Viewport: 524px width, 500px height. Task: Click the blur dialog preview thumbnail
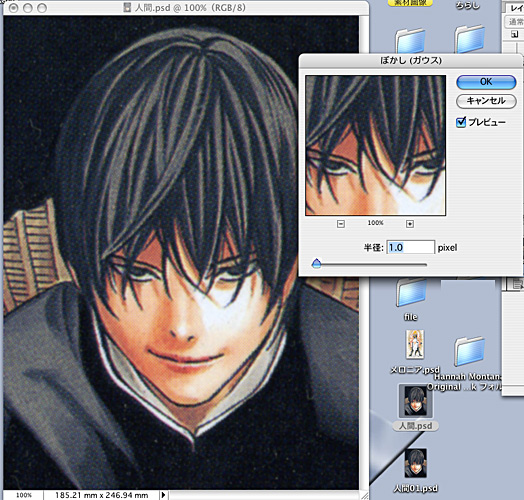[x=376, y=145]
